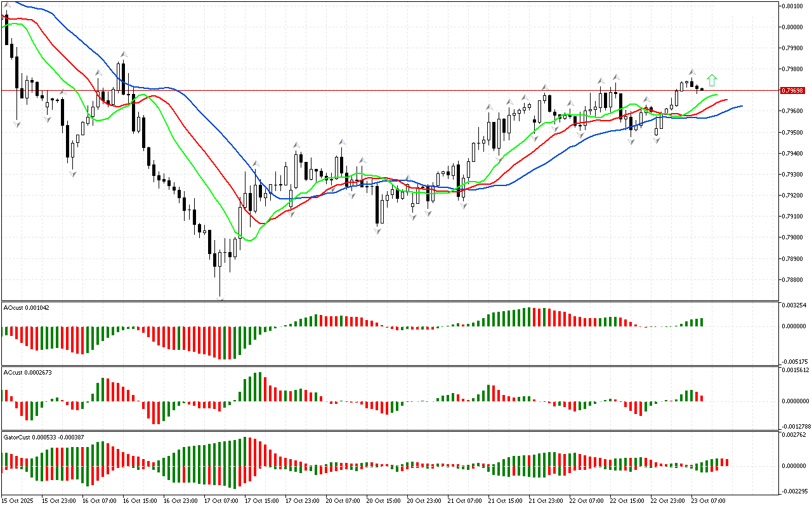Screen dimensions: 812x508
Task: Click the 17 Oct 07:00 time label
Action: (x=223, y=500)
